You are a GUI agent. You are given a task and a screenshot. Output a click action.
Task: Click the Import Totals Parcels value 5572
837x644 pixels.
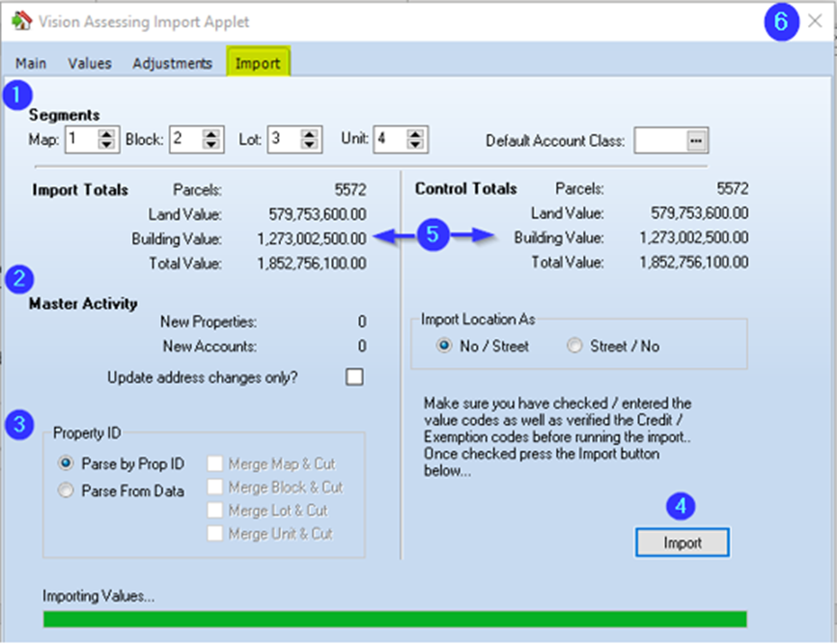(x=350, y=189)
